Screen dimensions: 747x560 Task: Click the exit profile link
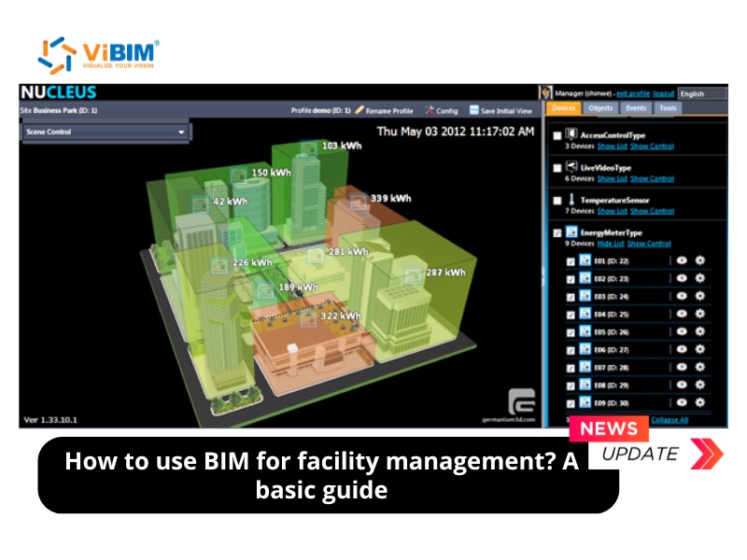(633, 94)
